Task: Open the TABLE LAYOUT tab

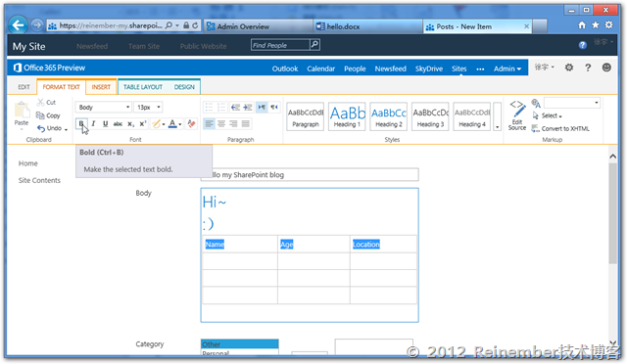Action: [143, 87]
